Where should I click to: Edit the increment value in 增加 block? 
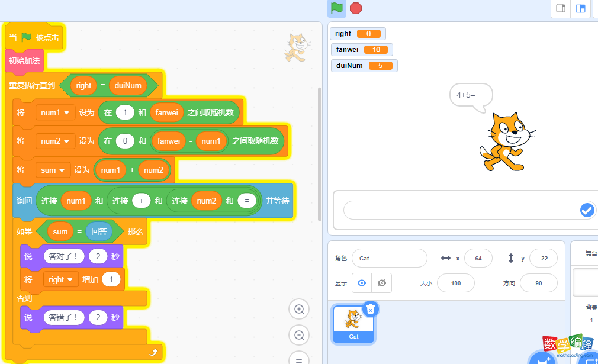[x=111, y=279]
